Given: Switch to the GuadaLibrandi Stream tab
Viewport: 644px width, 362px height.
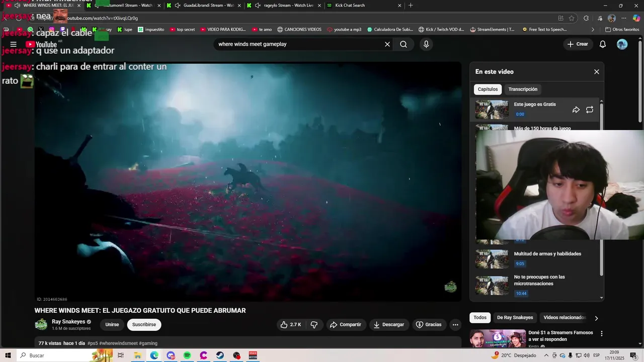Looking at the screenshot, I should [204, 6].
